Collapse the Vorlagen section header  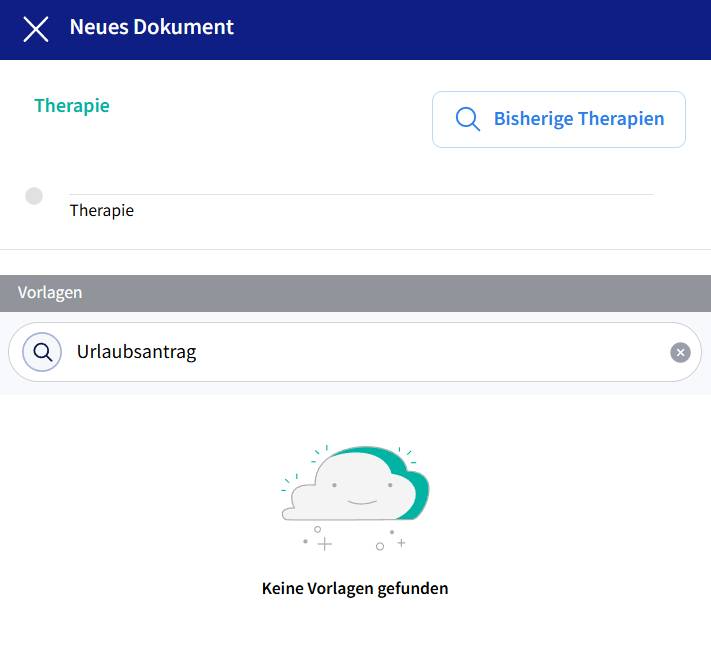[x=355, y=293]
